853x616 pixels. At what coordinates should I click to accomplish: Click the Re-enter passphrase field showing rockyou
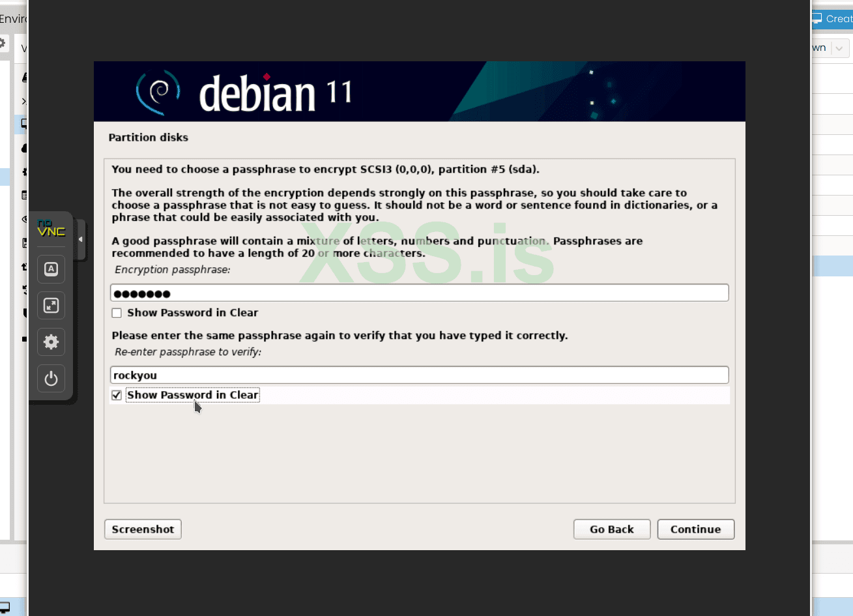419,375
